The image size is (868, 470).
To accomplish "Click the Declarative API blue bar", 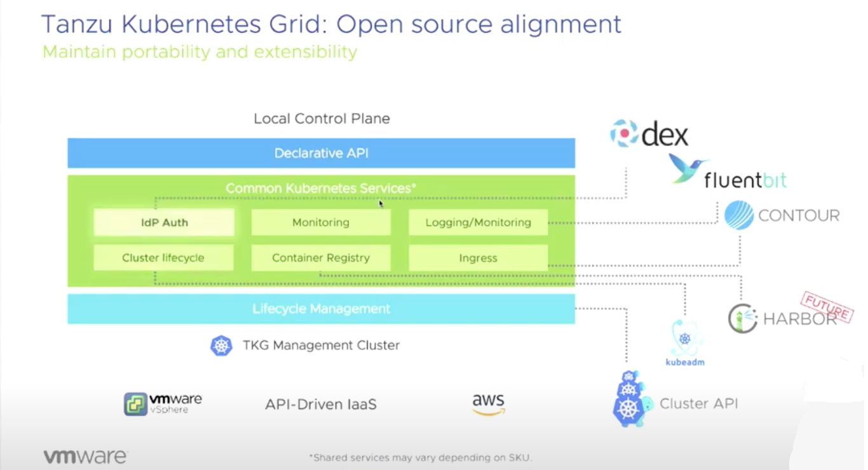I will point(321,153).
